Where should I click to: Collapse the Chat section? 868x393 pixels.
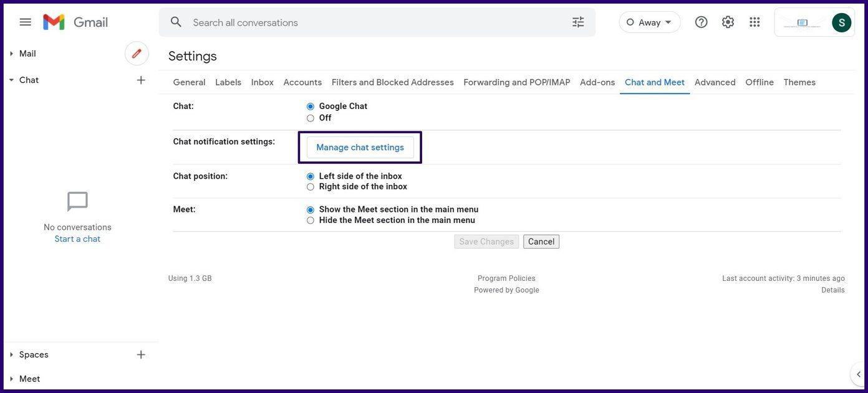[x=11, y=80]
